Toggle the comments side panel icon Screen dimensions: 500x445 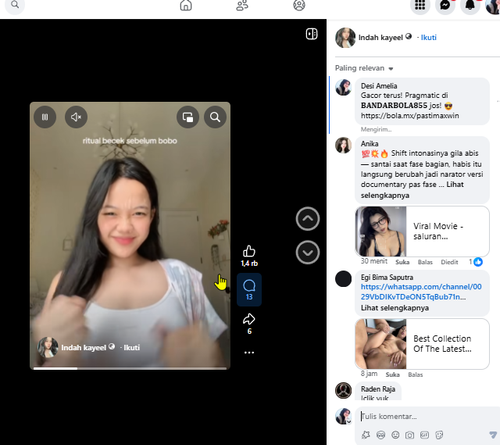312,34
